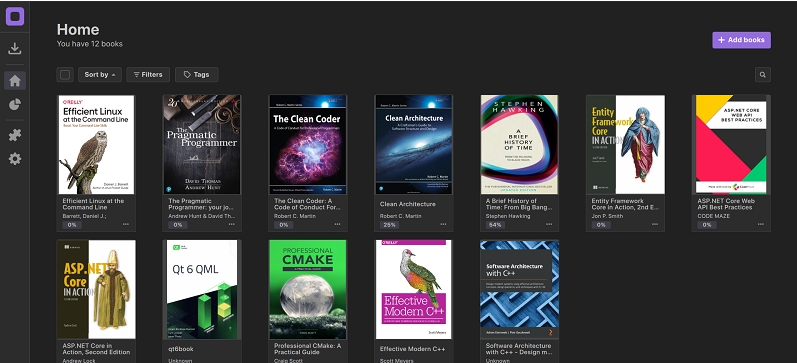Open the Tags selector
The height and width of the screenshot is (363, 797).
[197, 75]
